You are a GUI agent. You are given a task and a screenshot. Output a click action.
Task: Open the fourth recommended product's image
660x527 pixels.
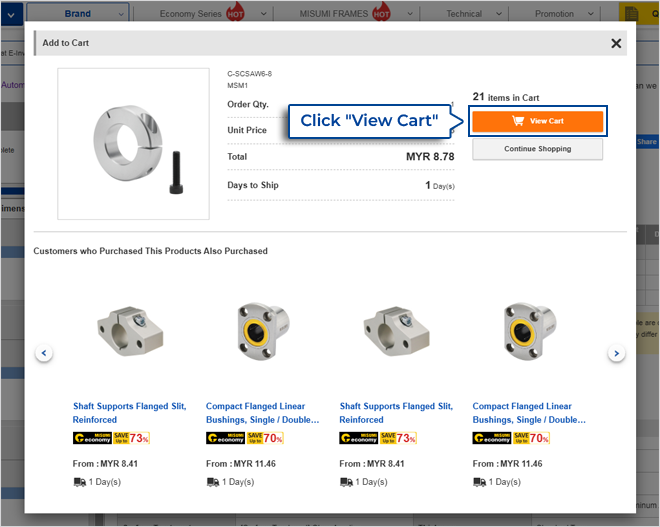coord(525,330)
